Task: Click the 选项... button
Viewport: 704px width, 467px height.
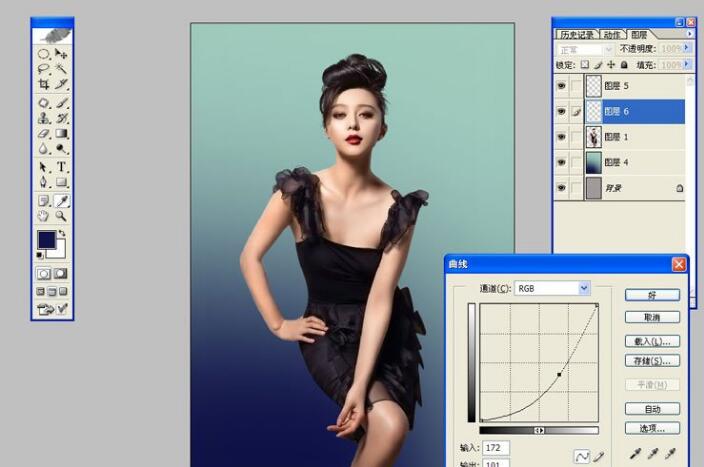Action: [x=652, y=428]
